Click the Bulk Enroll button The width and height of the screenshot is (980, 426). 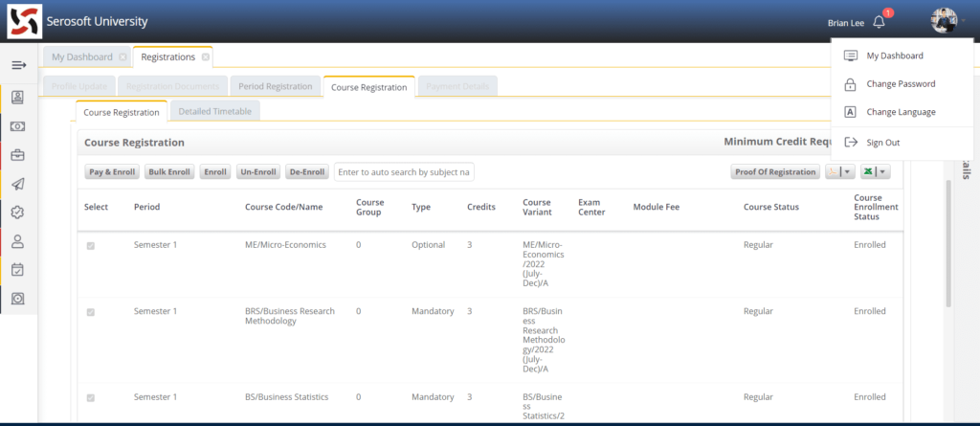[x=169, y=172]
